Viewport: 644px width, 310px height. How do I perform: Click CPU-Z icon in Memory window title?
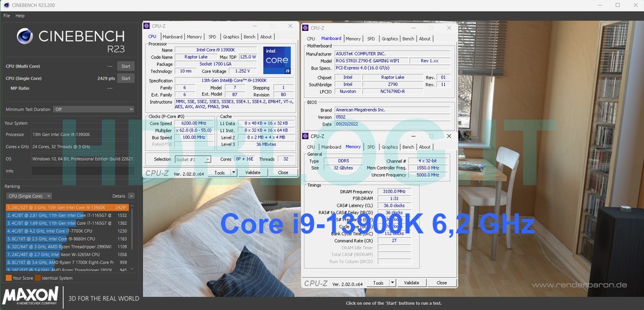pos(305,136)
